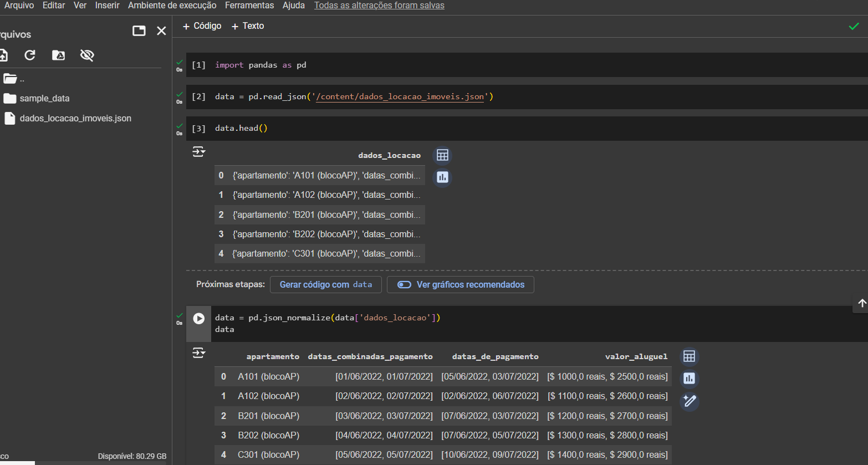The image size is (868, 465).
Task: Toggle 'Ver gráficos recomendados'
Action: click(461, 284)
